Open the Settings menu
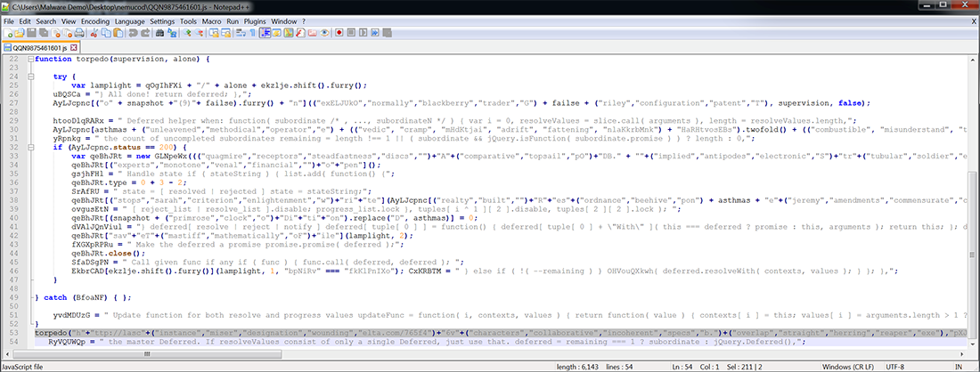Image resolution: width=980 pixels, height=372 pixels. [162, 21]
